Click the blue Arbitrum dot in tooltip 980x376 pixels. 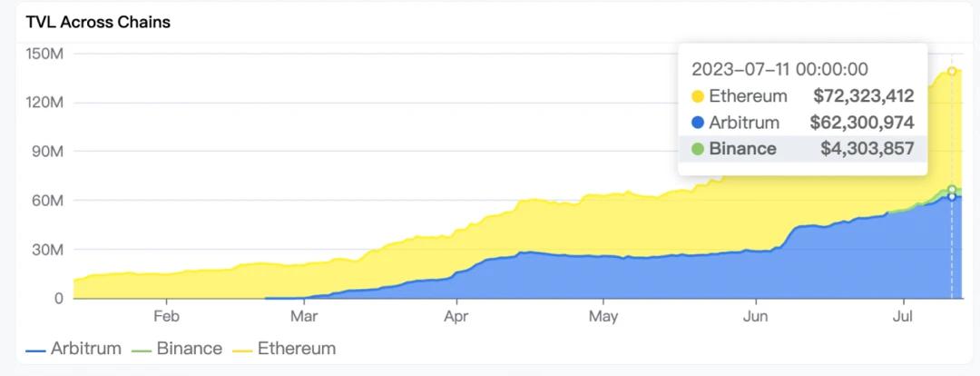point(698,123)
